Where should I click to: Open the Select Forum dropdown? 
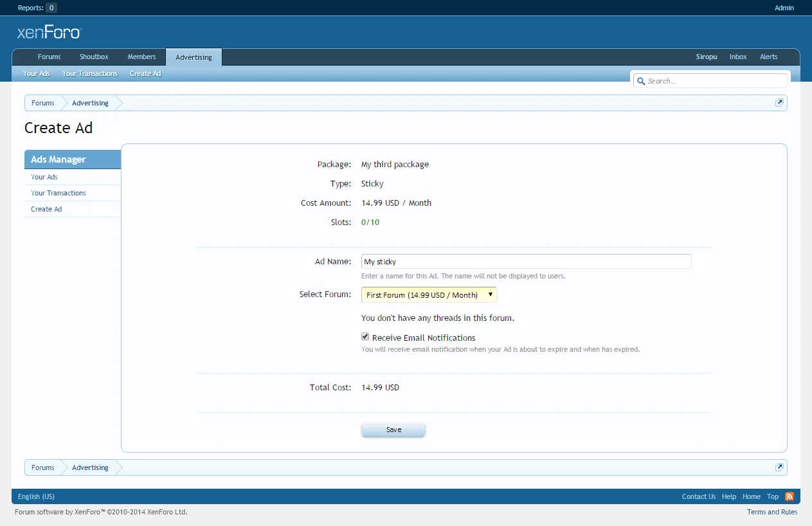[428, 294]
